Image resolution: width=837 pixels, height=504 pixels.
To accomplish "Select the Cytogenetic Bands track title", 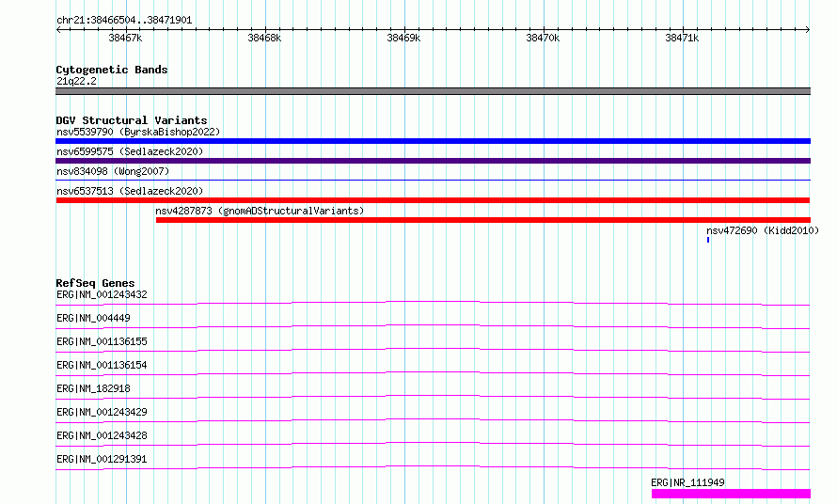I will click(x=112, y=70).
